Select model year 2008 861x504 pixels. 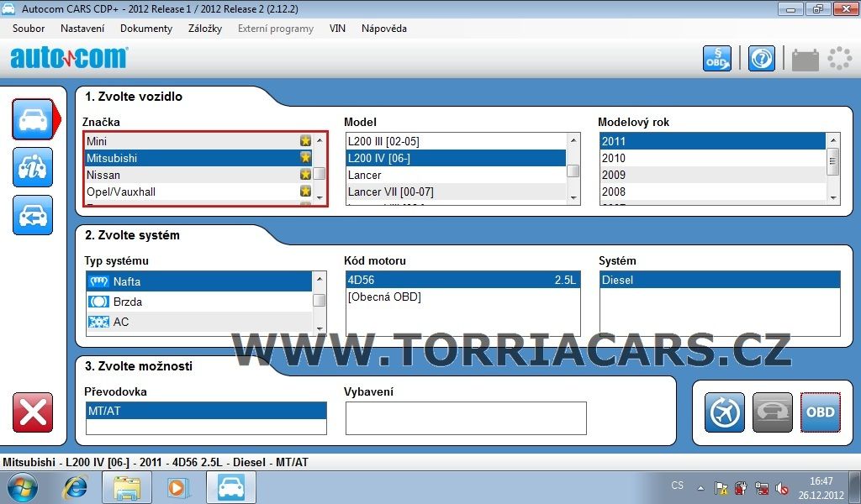(x=713, y=192)
